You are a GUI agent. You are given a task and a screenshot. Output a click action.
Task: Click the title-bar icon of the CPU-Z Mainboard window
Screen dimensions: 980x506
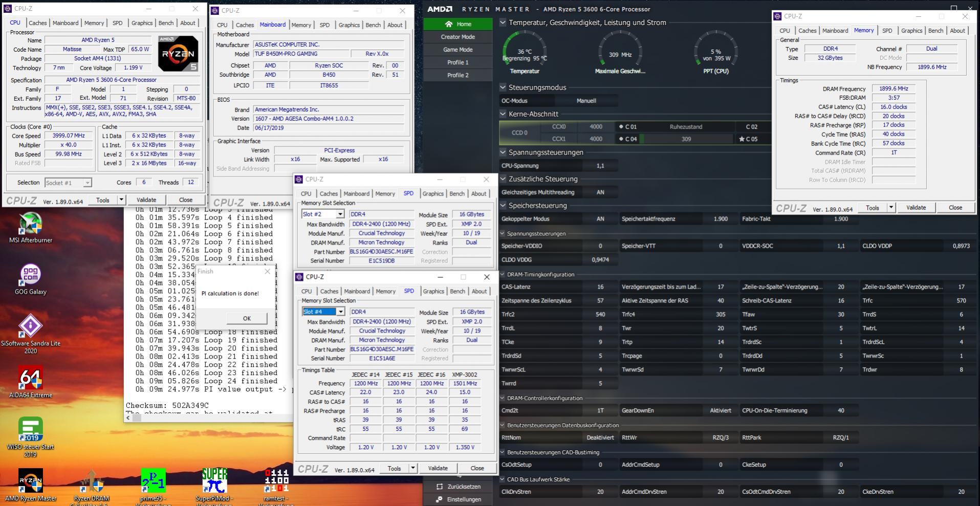pos(215,11)
